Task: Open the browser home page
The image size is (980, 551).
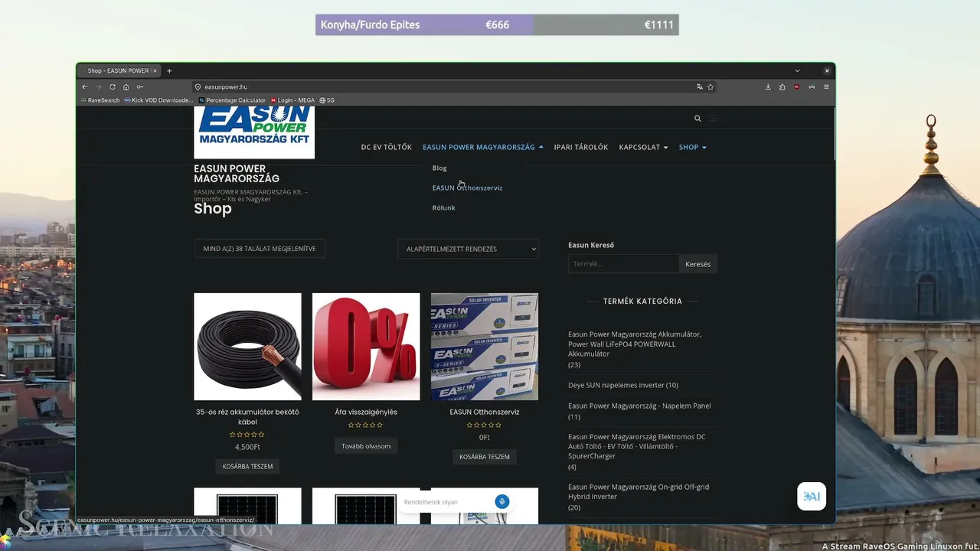Action: 126,87
